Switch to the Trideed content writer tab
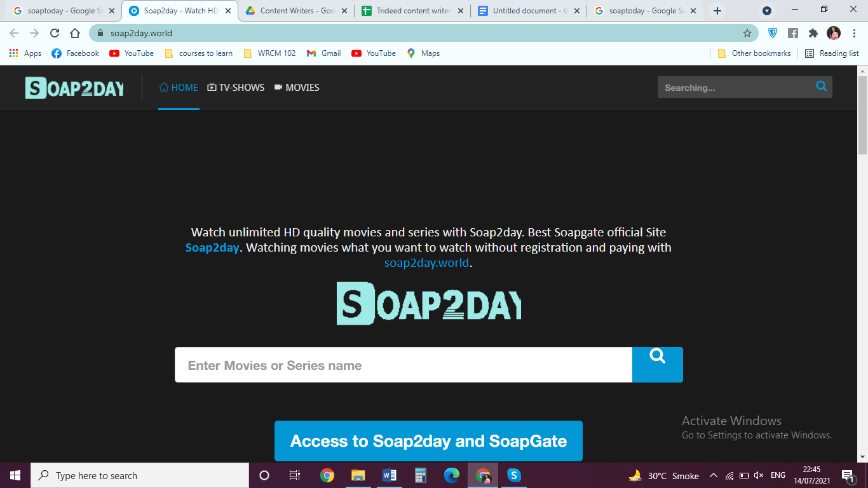Screen dimensions: 868x488 pyautogui.click(x=413, y=11)
